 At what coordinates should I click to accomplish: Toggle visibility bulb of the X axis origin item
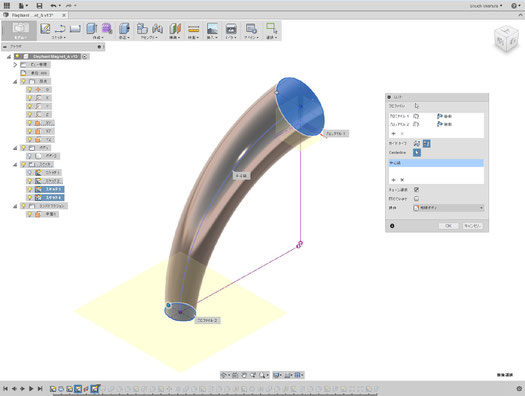tap(30, 98)
